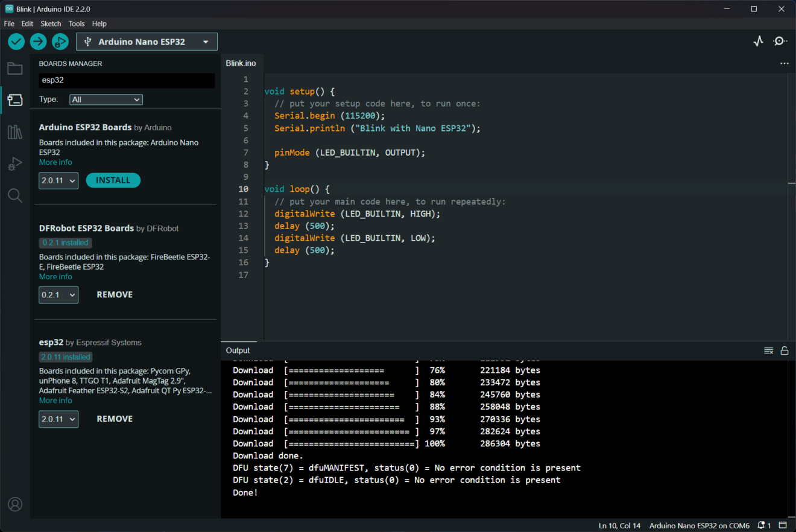The image size is (796, 532).
Task: Open the Sketchbook folder icon in sidebar
Action: tap(15, 69)
